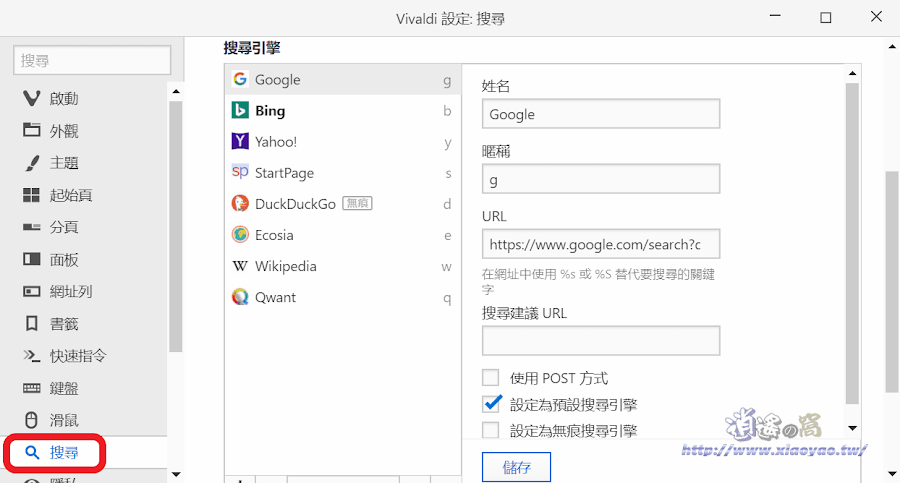
Task: Select the Bing search engine row
Action: [343, 110]
